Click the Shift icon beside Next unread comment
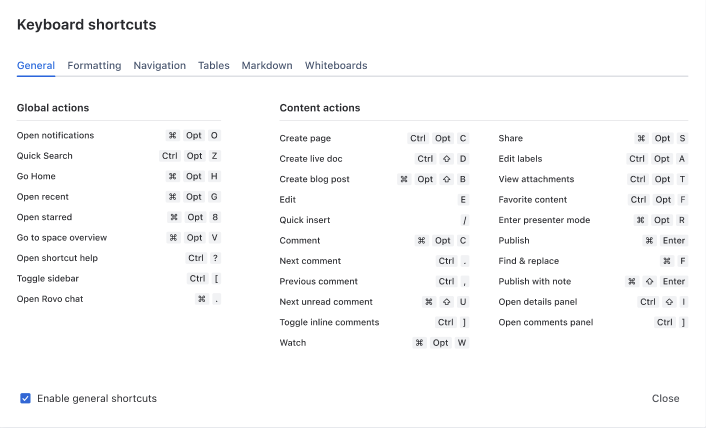 [446, 302]
